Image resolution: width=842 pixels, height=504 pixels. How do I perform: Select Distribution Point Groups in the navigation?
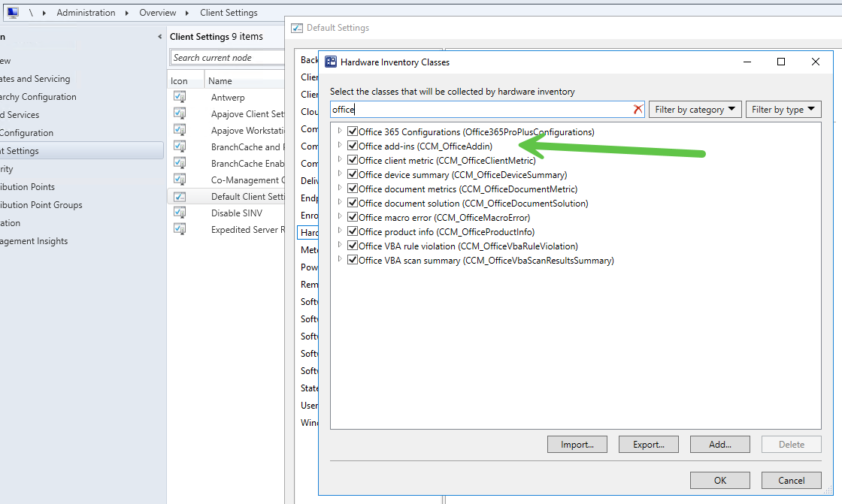coord(41,205)
